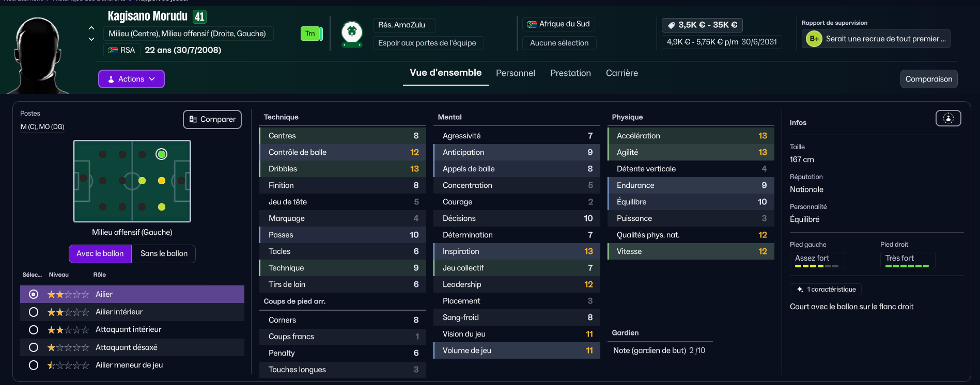
Task: Click the Trn training status badge
Action: pos(310,34)
